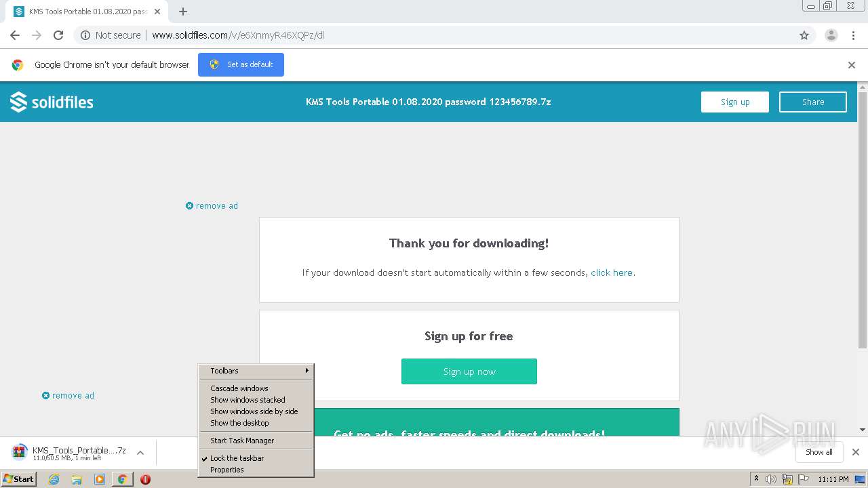Image resolution: width=868 pixels, height=488 pixels.
Task: Open Windows Explorer folder icon in taskbar
Action: pyautogui.click(x=77, y=479)
